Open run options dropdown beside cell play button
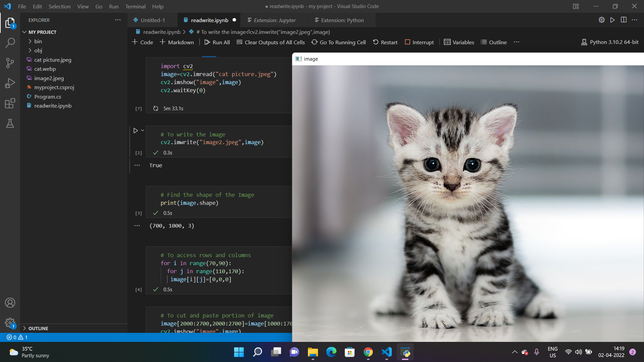The width and height of the screenshot is (644, 362). [x=143, y=130]
